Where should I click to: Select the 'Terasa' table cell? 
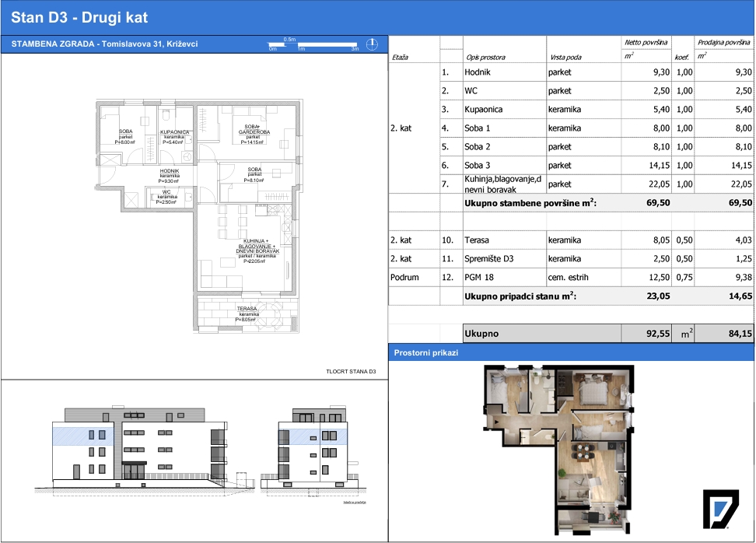pos(504,240)
